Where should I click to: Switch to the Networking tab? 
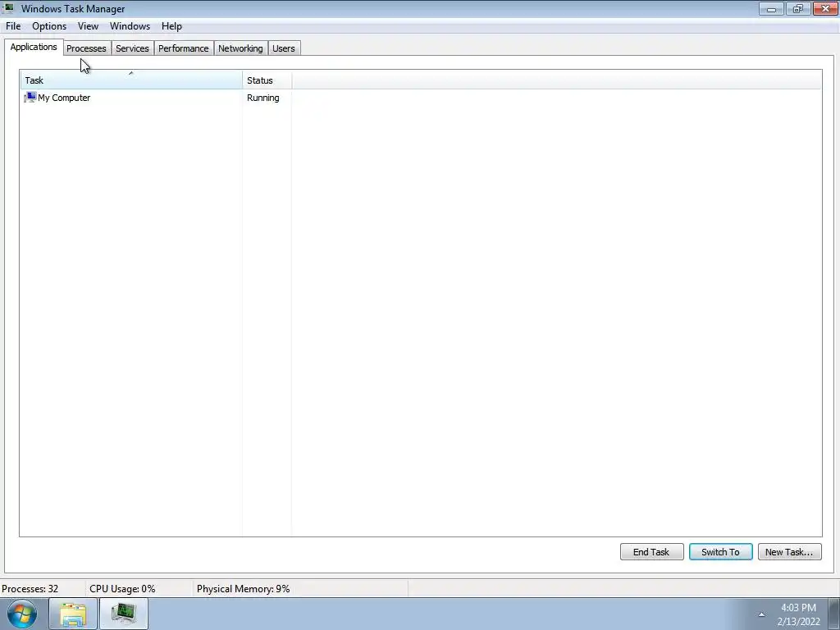[x=240, y=48]
